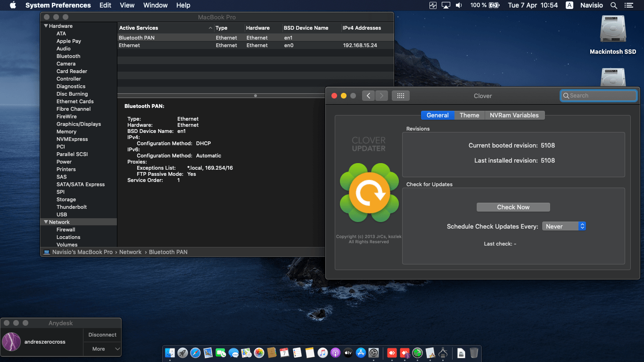Select Thunderbolt in the Hardware list
Image resolution: width=644 pixels, height=362 pixels.
[72, 207]
